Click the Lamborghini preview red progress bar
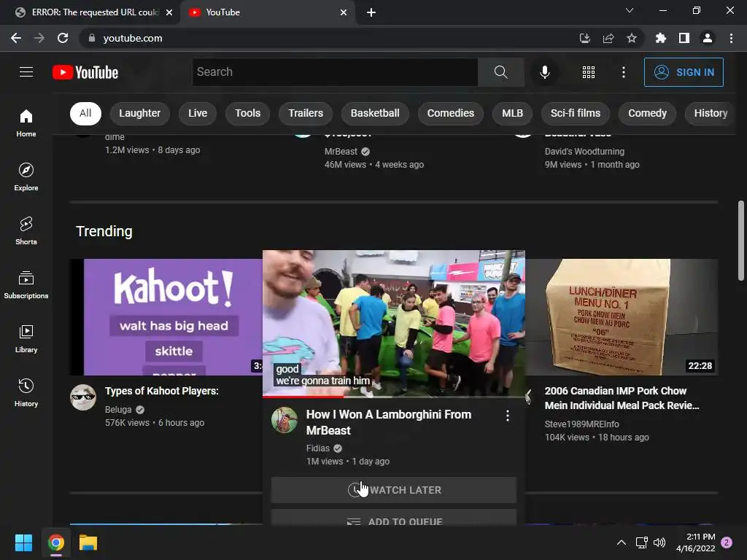Image resolution: width=747 pixels, height=560 pixels. pyautogui.click(x=303, y=396)
